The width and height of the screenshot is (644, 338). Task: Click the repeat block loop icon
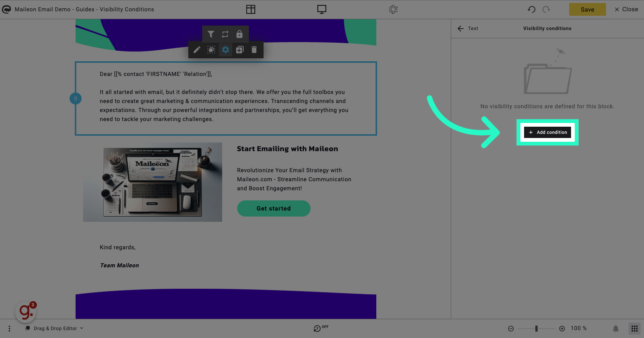(225, 34)
